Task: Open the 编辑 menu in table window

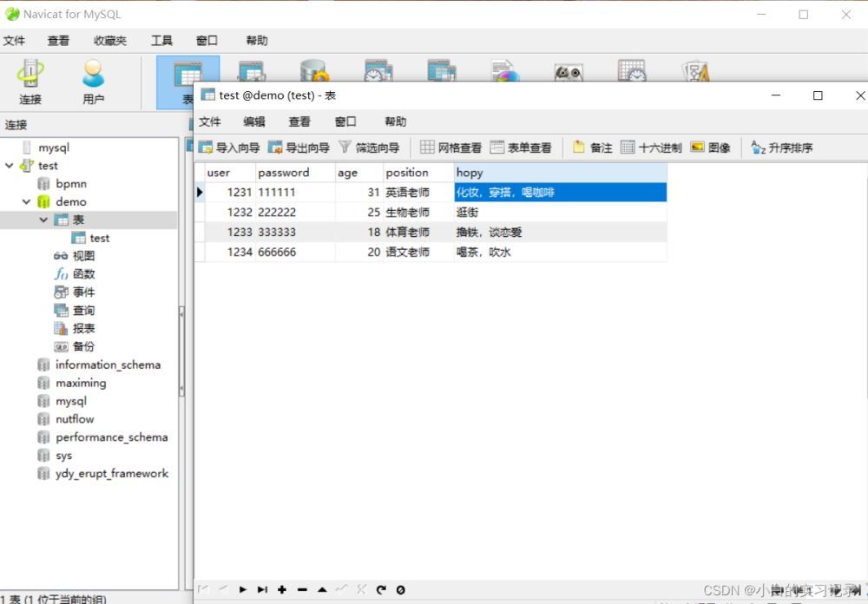Action: pyautogui.click(x=254, y=121)
